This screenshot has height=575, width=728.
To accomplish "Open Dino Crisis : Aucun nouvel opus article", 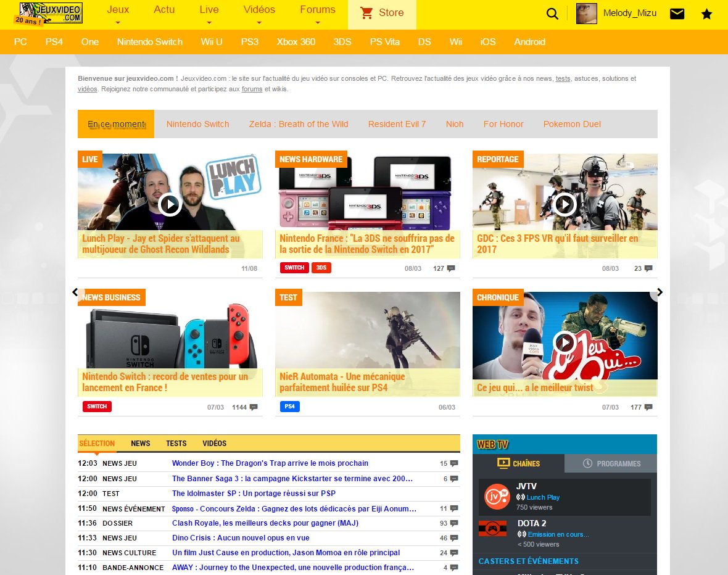I will pyautogui.click(x=241, y=538).
